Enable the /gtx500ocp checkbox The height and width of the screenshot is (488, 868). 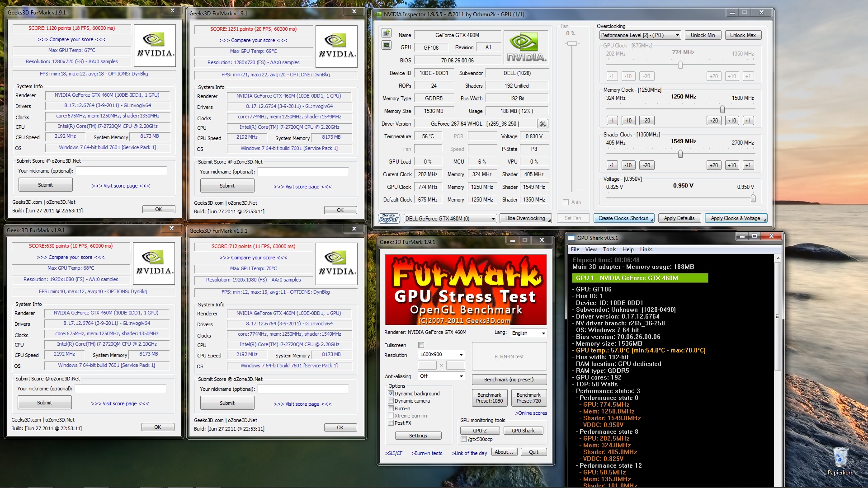(463, 439)
